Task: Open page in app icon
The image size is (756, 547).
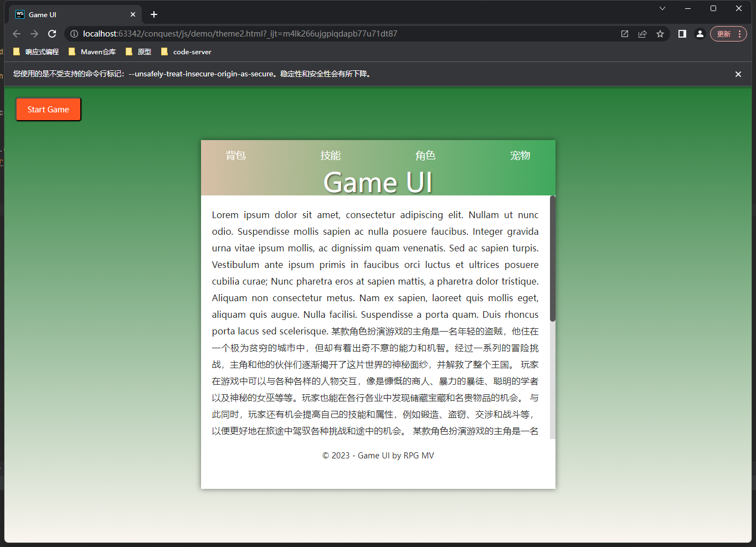Action: [x=625, y=34]
